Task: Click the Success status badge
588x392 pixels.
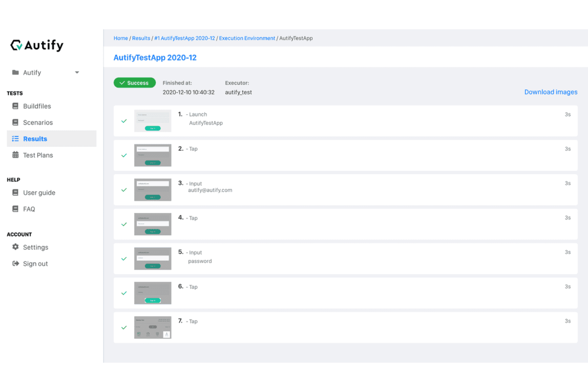Action: 135,83
